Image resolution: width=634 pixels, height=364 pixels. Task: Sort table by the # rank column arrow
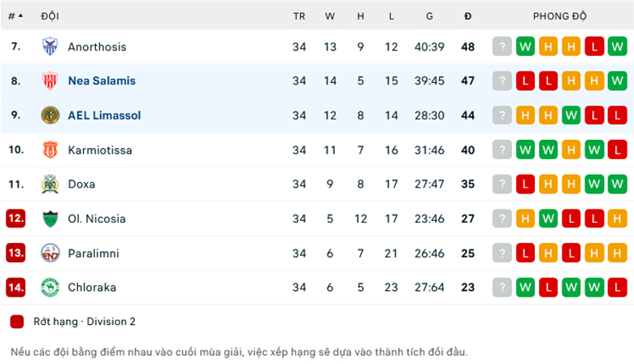point(20,16)
